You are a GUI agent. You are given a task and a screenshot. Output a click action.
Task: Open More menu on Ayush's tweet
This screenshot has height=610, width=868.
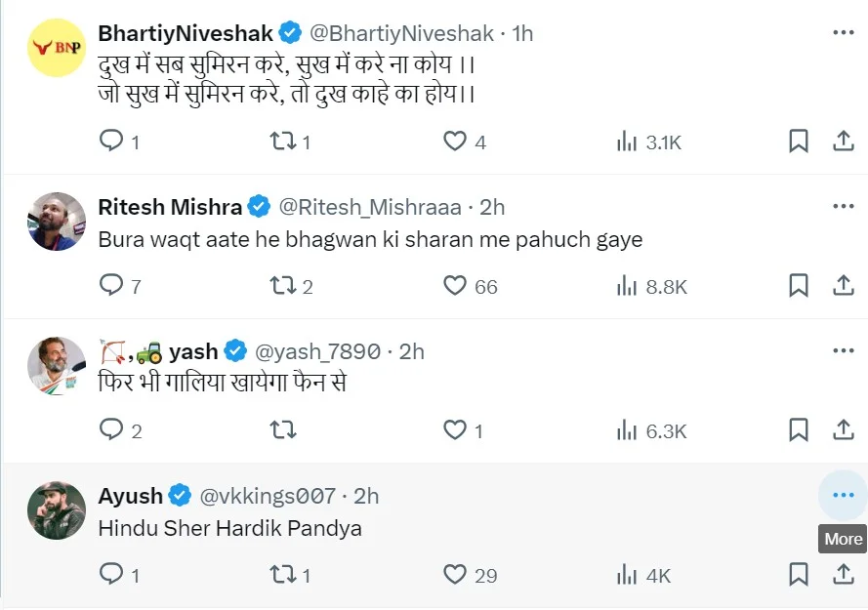tap(843, 496)
